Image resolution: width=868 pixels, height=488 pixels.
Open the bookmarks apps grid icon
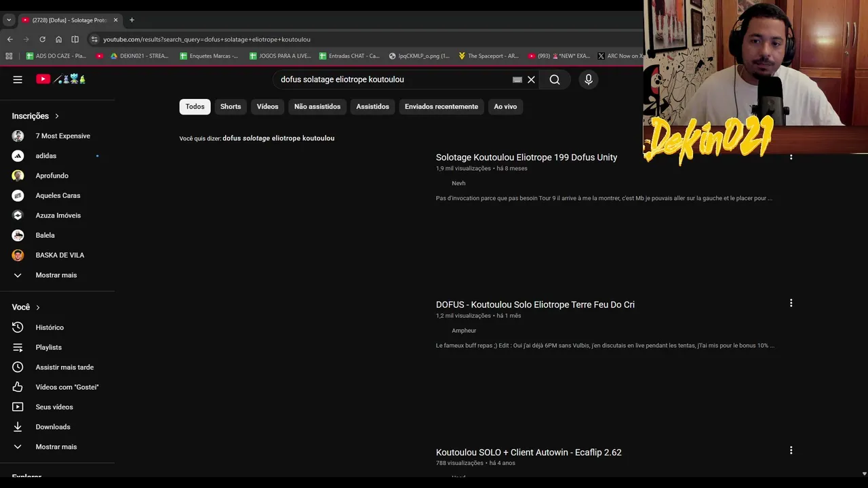click(9, 56)
